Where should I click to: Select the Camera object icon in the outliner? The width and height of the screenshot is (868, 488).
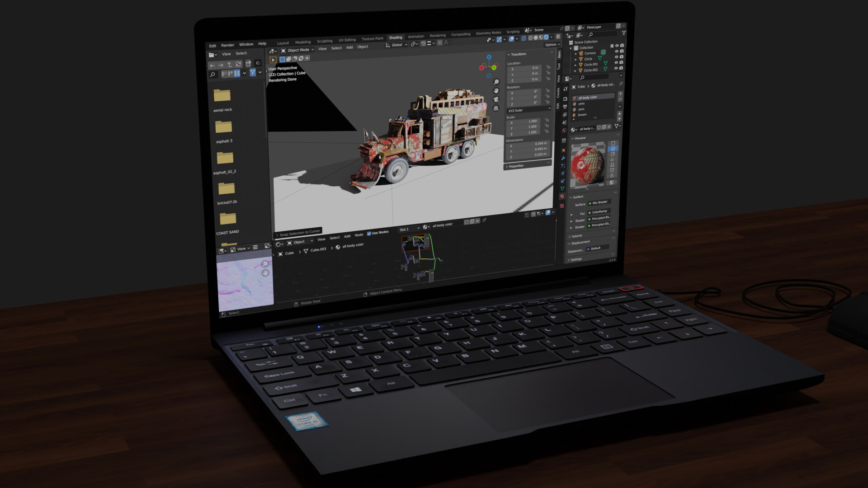point(581,53)
